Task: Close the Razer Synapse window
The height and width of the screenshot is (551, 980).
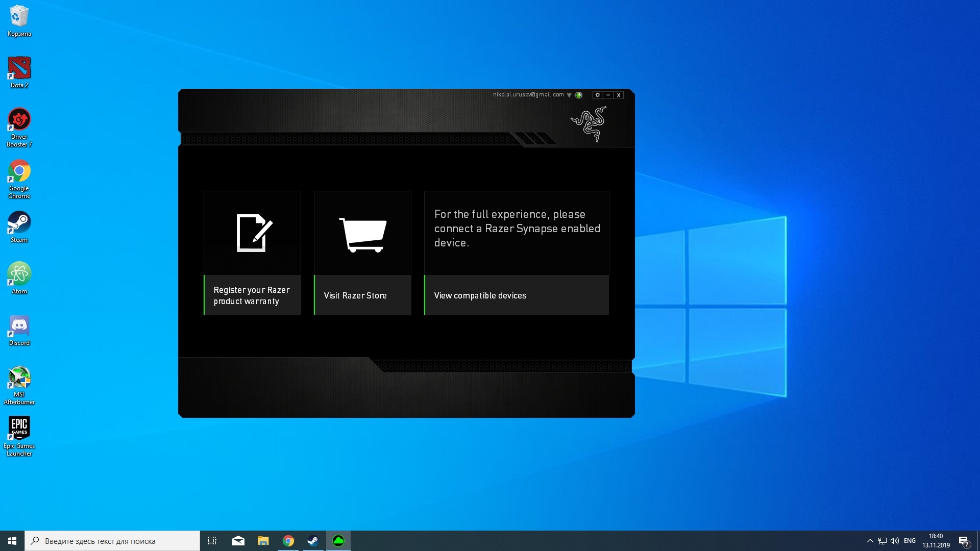Action: (x=619, y=95)
